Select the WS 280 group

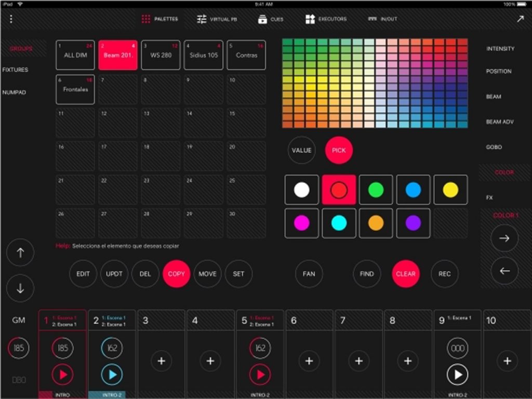(x=161, y=55)
